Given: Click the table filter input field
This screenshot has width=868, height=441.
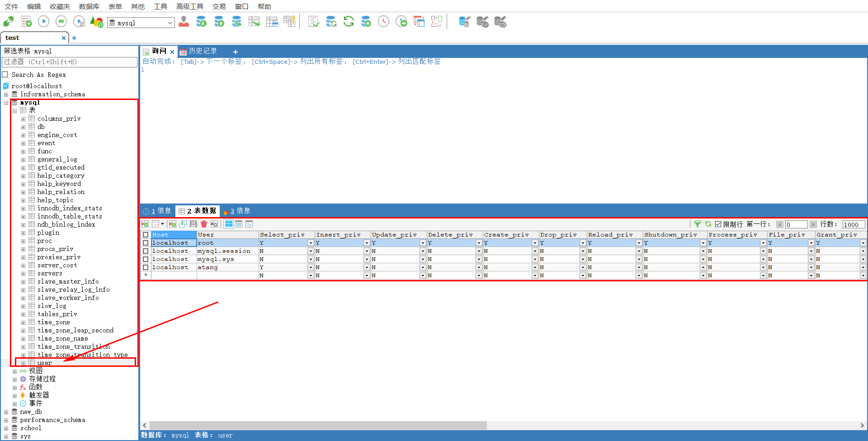Looking at the screenshot, I should coord(70,62).
